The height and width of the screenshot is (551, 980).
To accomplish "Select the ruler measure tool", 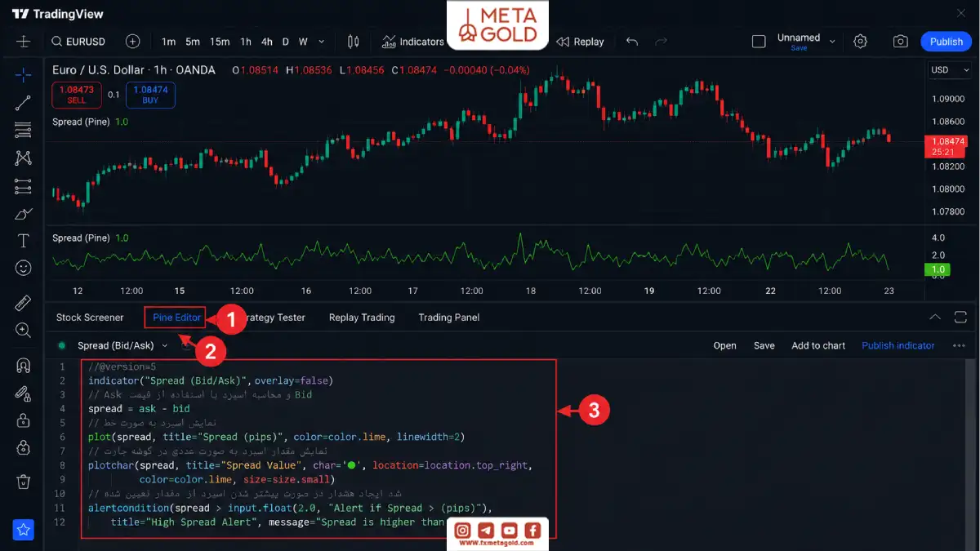I will click(23, 304).
